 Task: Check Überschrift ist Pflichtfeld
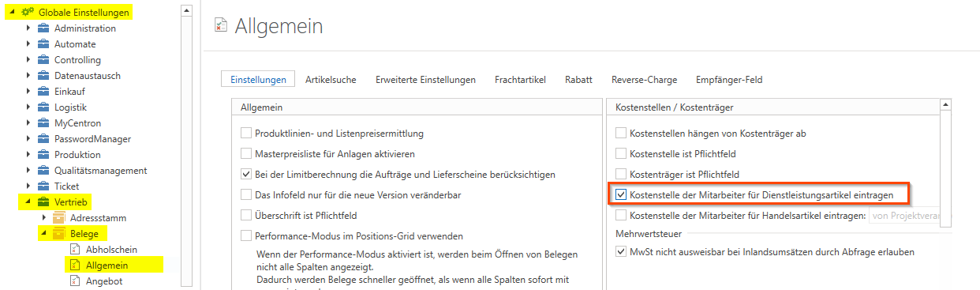(x=246, y=215)
